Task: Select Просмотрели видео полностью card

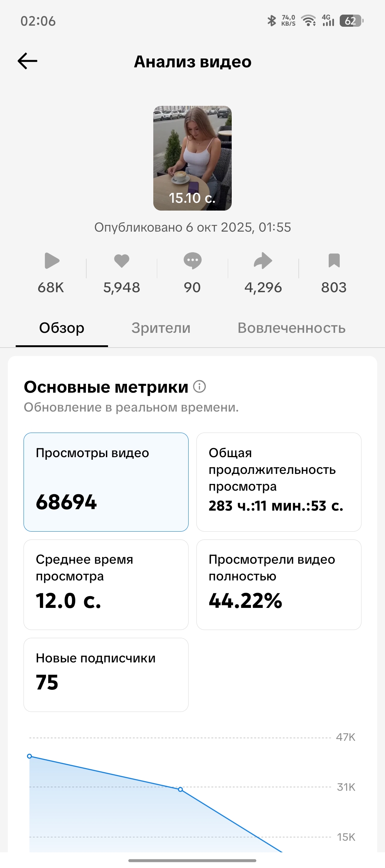Action: (279, 584)
